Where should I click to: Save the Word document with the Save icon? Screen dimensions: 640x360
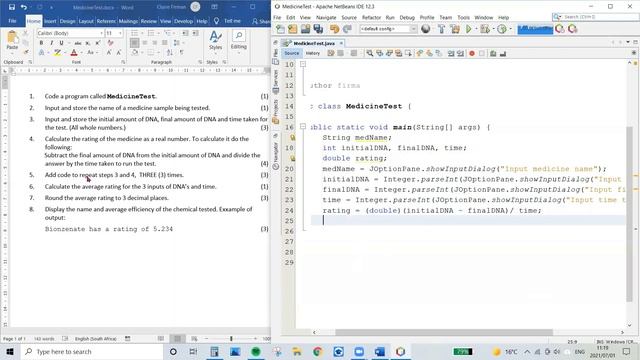coord(12,7)
